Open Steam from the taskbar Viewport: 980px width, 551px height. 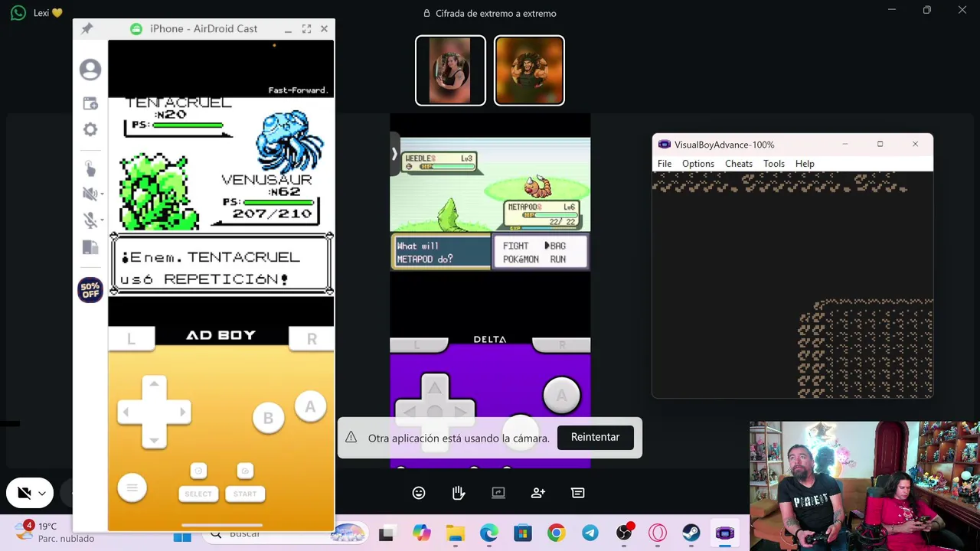[x=691, y=533]
